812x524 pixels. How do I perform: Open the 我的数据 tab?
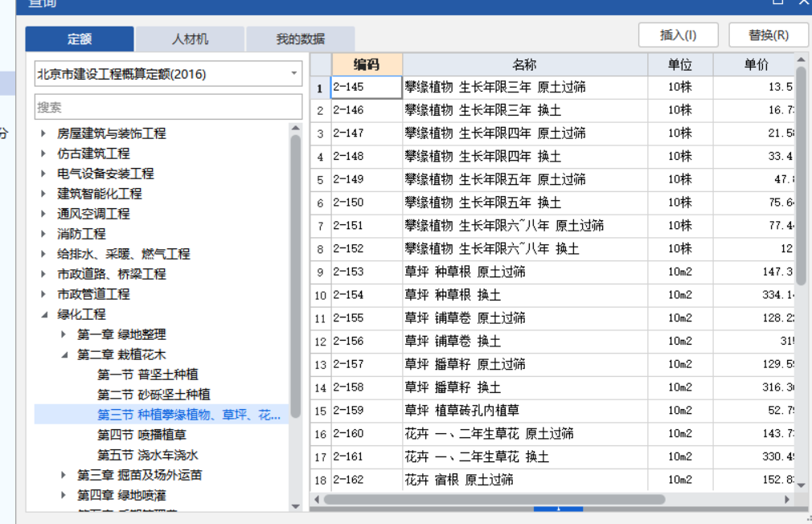click(301, 39)
